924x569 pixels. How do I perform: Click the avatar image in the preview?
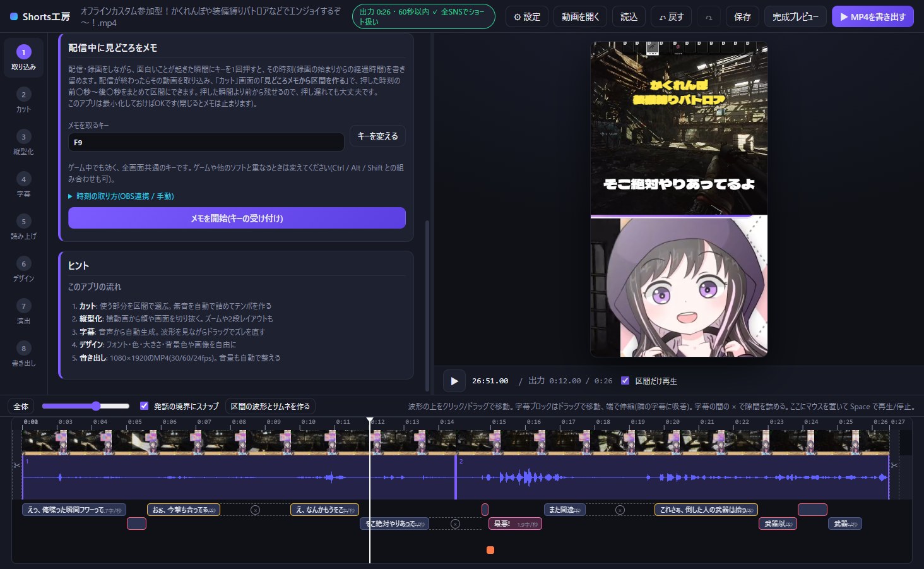click(x=679, y=287)
